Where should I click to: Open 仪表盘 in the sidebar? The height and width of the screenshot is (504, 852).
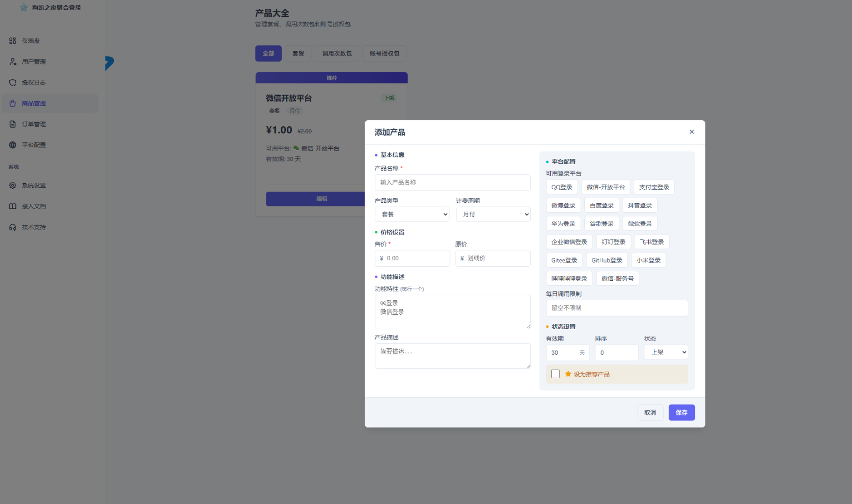point(50,41)
